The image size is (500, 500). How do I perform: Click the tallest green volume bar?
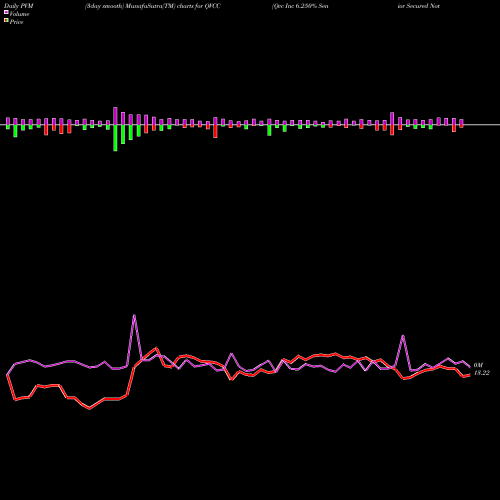click(x=115, y=138)
